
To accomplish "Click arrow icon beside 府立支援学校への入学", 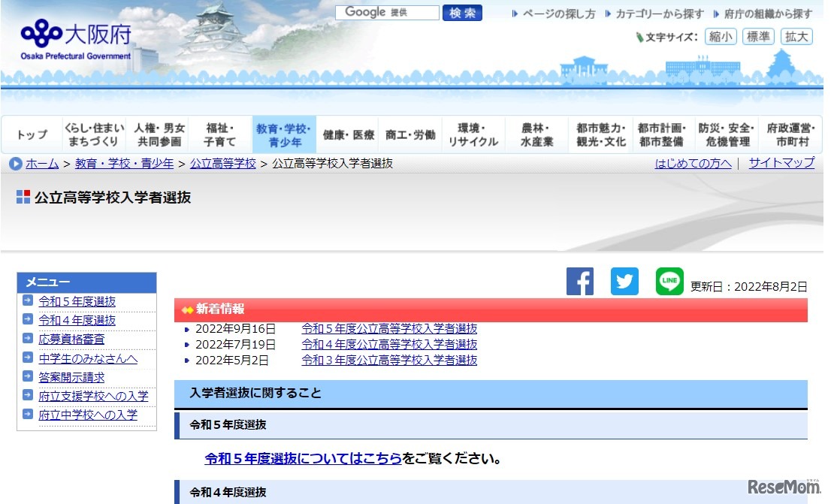I will click(28, 395).
